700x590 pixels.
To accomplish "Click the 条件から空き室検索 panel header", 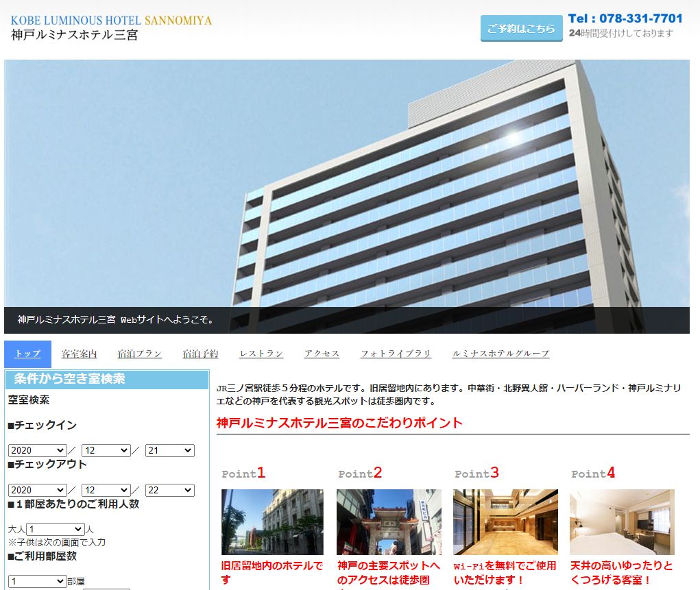I will (107, 379).
